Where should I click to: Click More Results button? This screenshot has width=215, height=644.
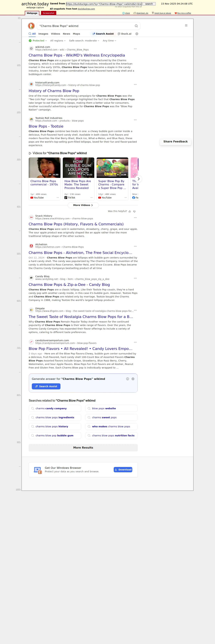(x=83, y=448)
